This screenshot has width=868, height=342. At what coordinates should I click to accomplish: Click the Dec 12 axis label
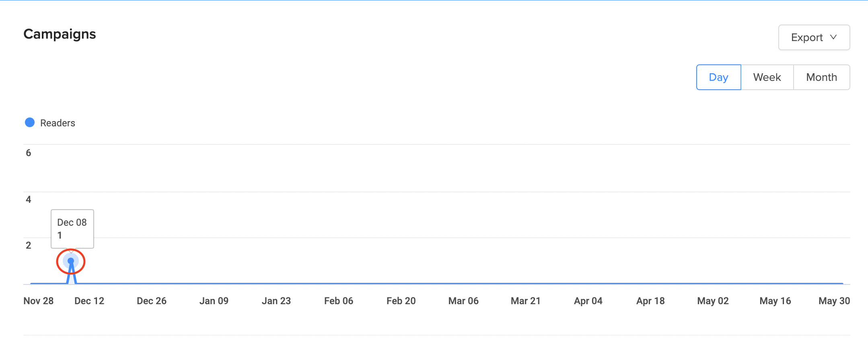point(89,301)
